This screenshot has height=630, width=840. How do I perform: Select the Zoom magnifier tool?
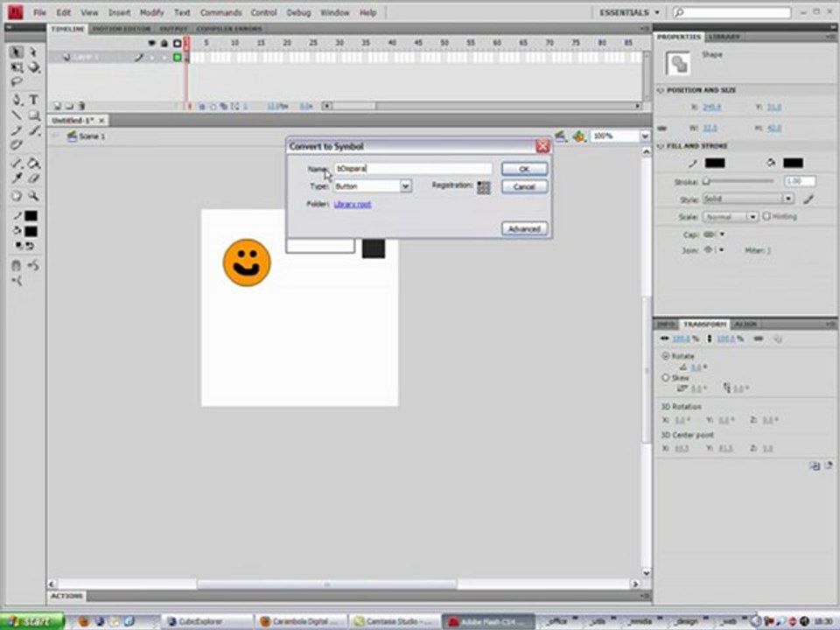pos(34,196)
